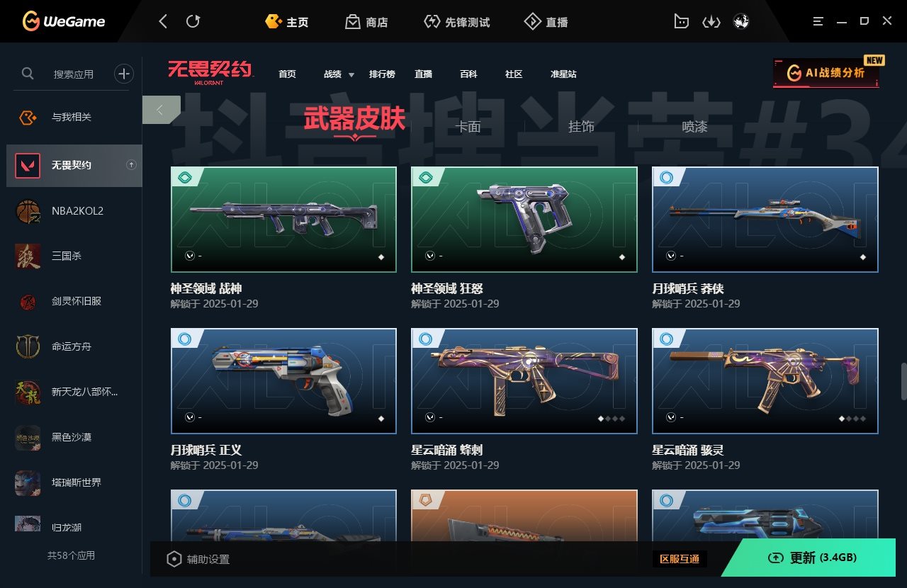Switch to the 喷漆 tab
This screenshot has width=907, height=588.
(x=694, y=127)
